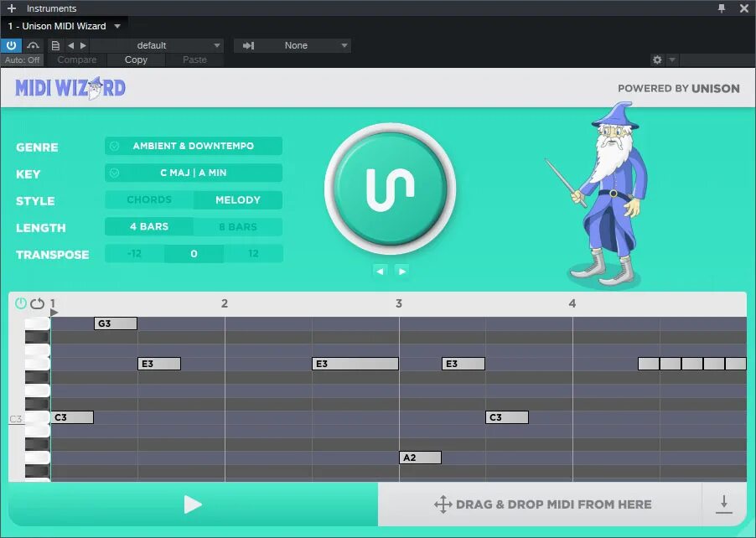The width and height of the screenshot is (756, 538).
Task: Click the C3 piano key
Action: click(37, 418)
